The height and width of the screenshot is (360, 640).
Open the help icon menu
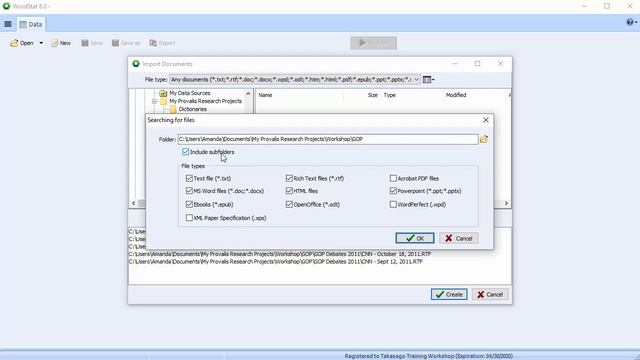click(631, 22)
